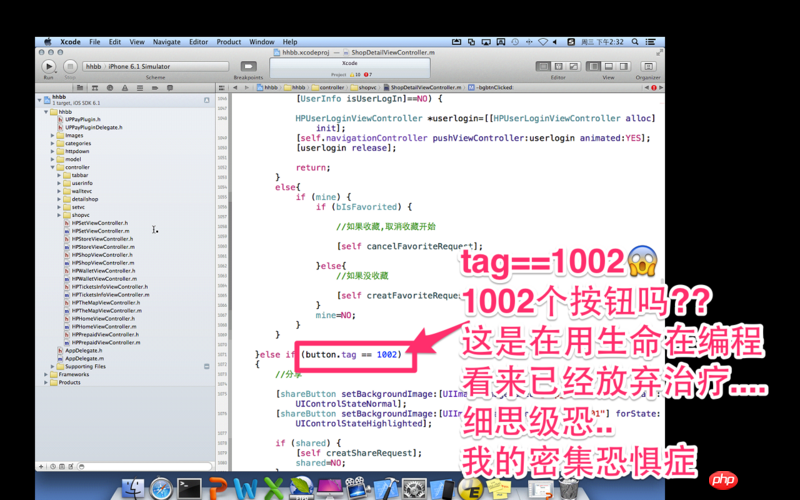Open the Organizer window
Viewport: 800px width, 500px height.
point(648,66)
